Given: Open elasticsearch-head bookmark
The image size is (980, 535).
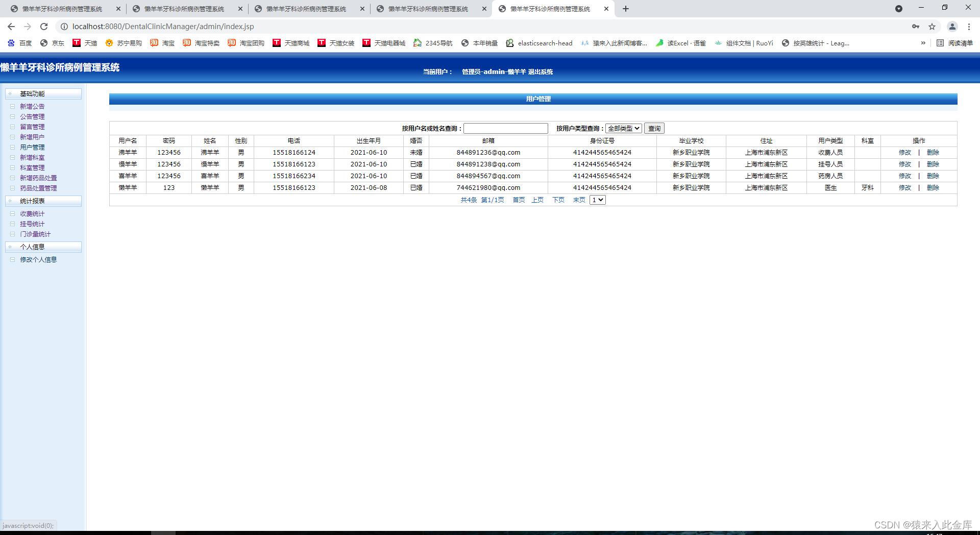Looking at the screenshot, I should click(x=539, y=43).
